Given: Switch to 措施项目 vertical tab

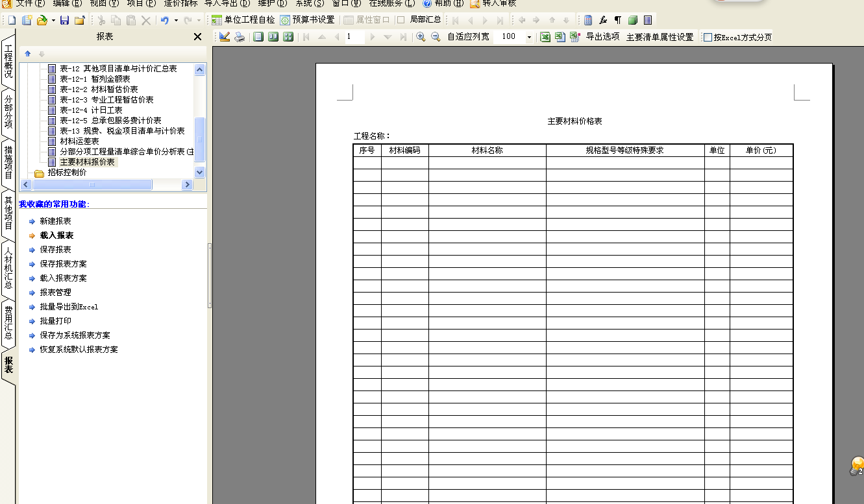Looking at the screenshot, I should point(8,162).
